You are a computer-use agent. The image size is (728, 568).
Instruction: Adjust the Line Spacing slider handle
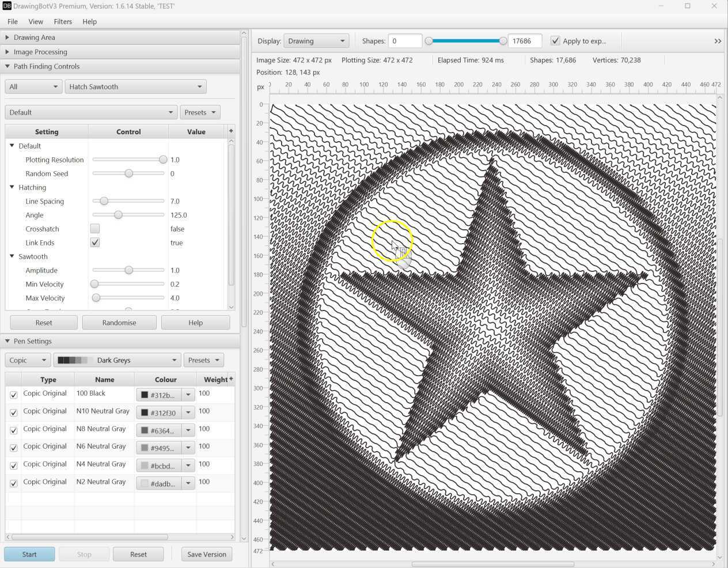[x=104, y=201]
